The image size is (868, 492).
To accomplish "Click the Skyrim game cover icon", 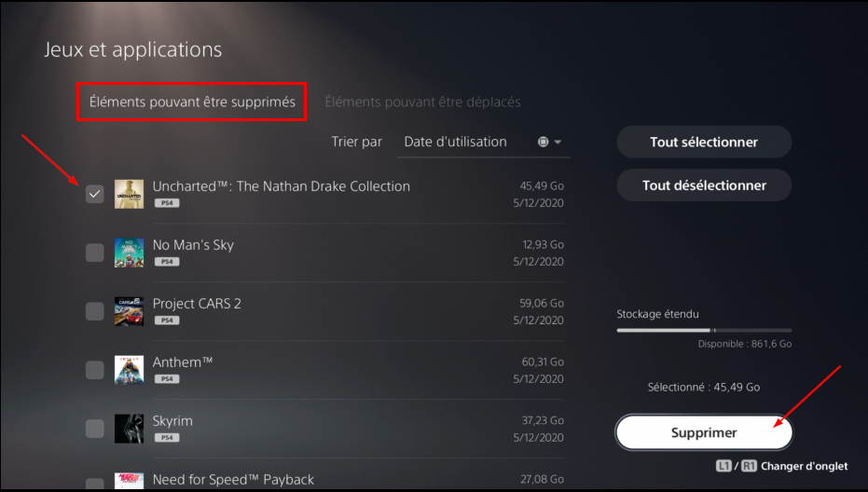I will pyautogui.click(x=129, y=429).
